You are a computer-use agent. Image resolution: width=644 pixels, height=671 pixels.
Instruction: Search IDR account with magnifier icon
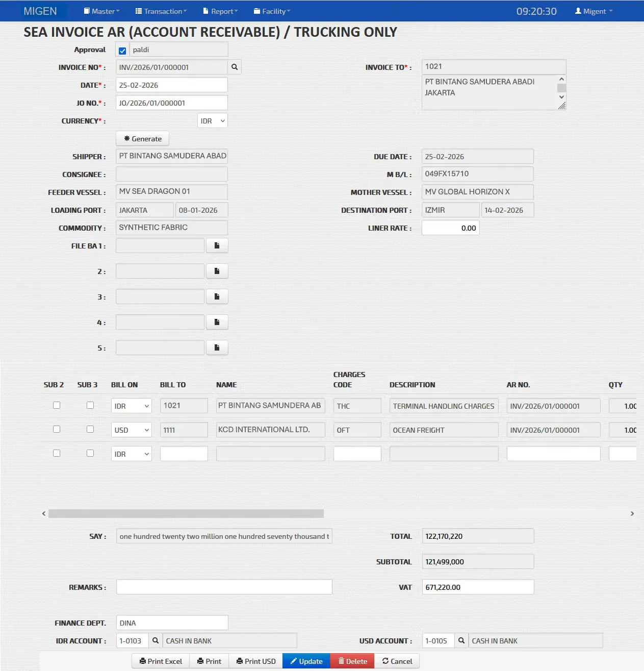(x=156, y=640)
